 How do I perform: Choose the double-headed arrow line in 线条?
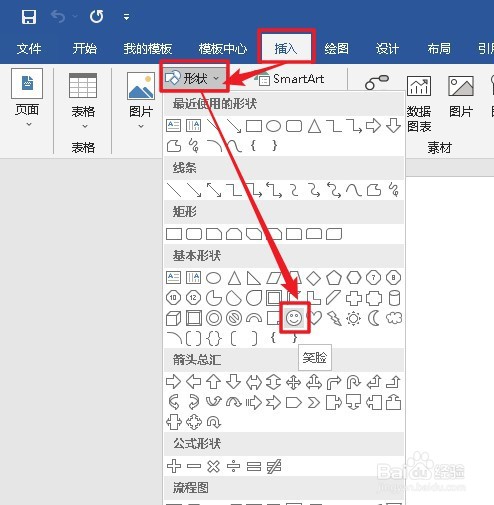214,190
